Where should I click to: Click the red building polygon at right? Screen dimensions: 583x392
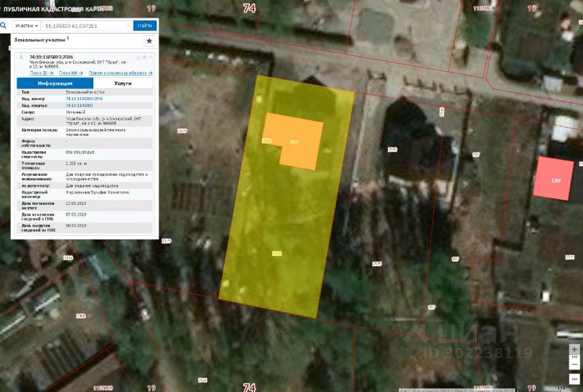pos(554,178)
